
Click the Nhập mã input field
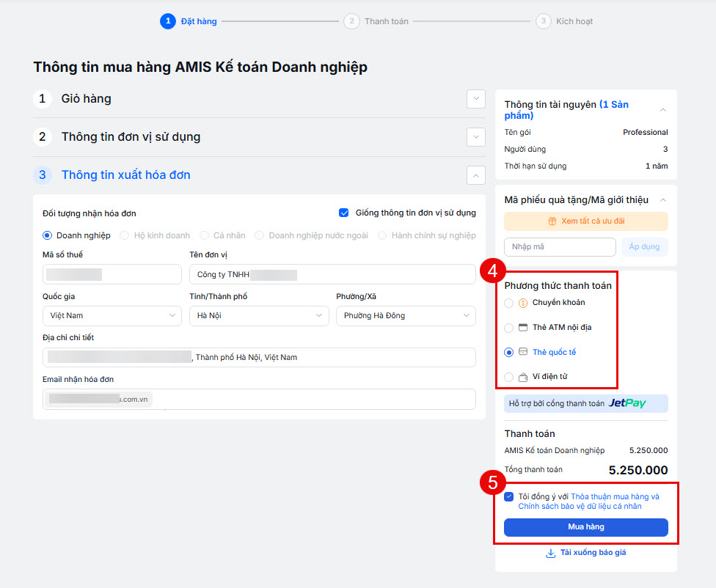pyautogui.click(x=560, y=247)
